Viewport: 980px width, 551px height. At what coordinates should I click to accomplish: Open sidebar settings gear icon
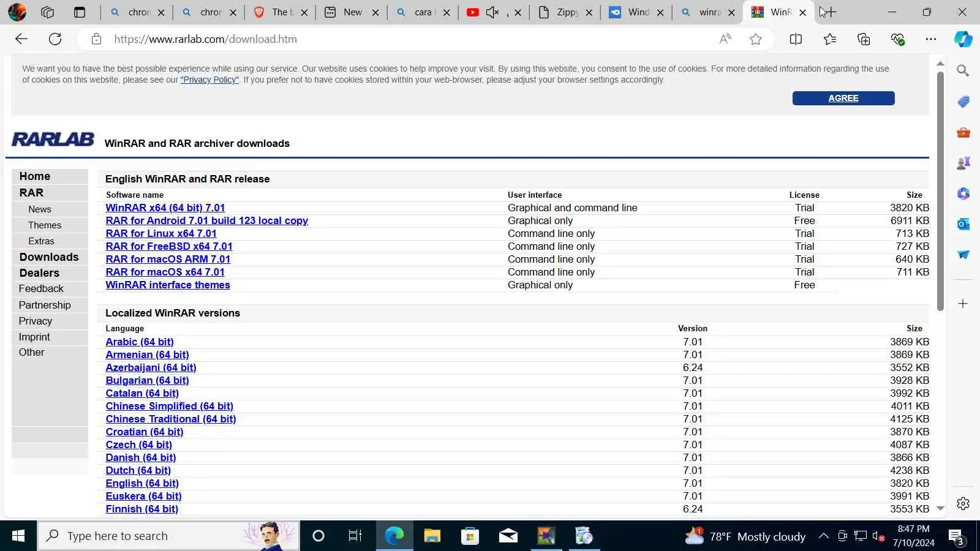click(x=963, y=503)
